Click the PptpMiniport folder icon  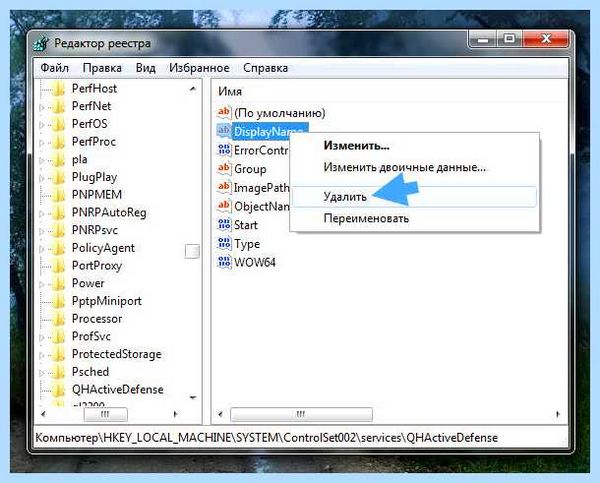click(59, 301)
